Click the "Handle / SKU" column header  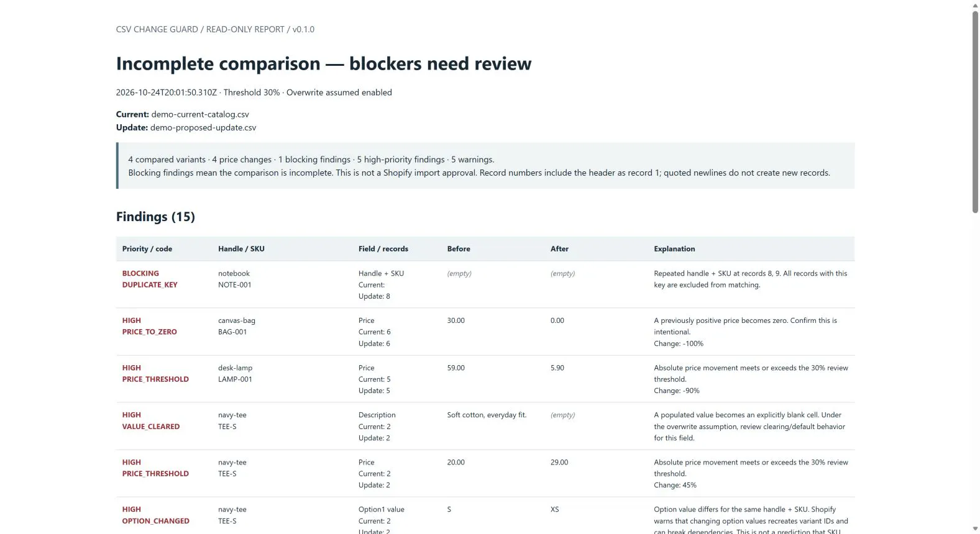click(241, 249)
